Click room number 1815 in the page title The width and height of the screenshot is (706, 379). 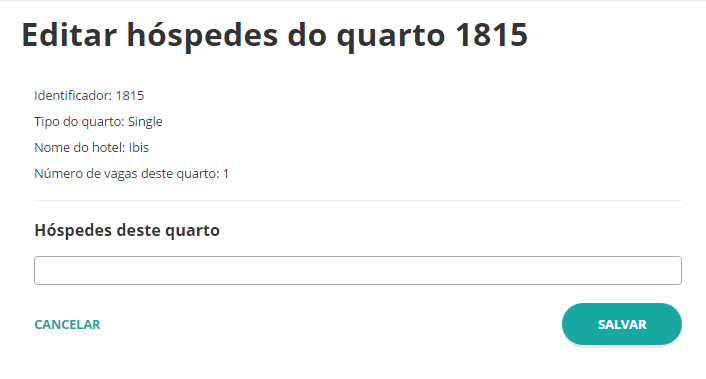tap(491, 35)
